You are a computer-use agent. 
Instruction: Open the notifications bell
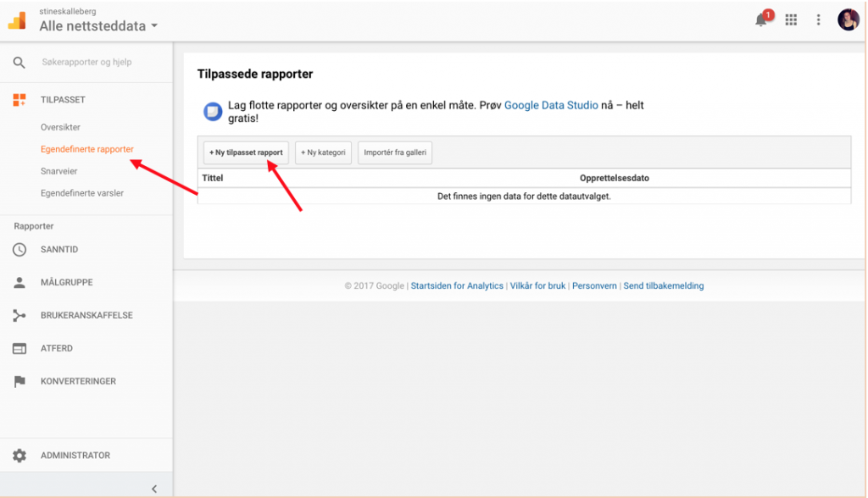(x=761, y=20)
